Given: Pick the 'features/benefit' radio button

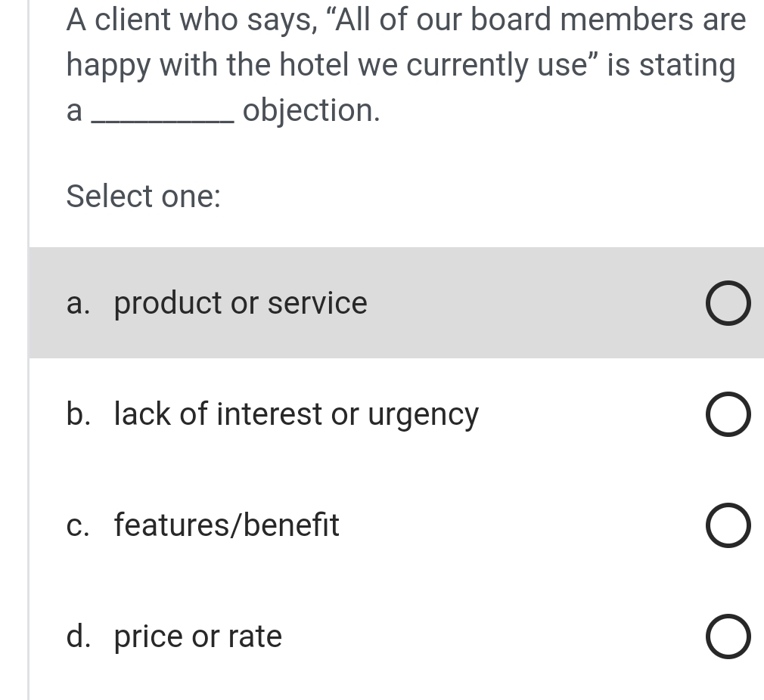Looking at the screenshot, I should click(728, 526).
